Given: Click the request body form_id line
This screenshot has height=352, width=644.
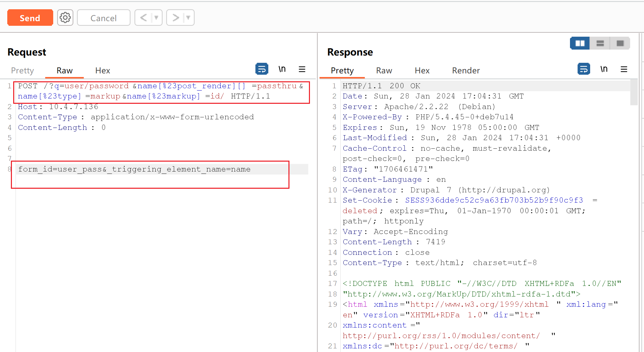Looking at the screenshot, I should (x=134, y=169).
